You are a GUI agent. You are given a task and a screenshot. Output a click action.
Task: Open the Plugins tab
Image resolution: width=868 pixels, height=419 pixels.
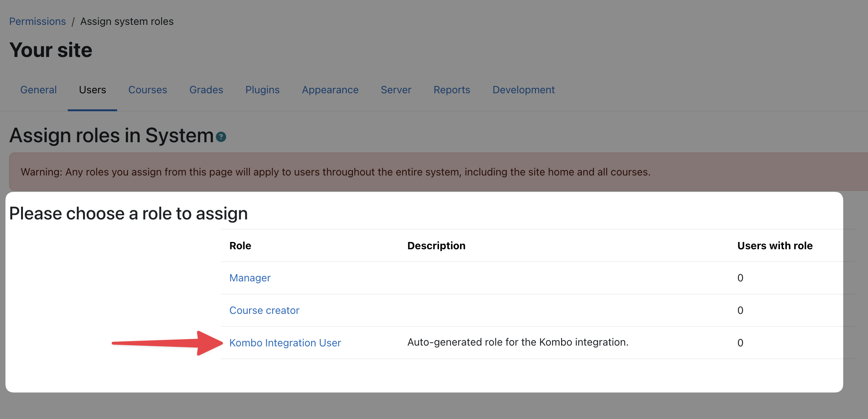262,90
